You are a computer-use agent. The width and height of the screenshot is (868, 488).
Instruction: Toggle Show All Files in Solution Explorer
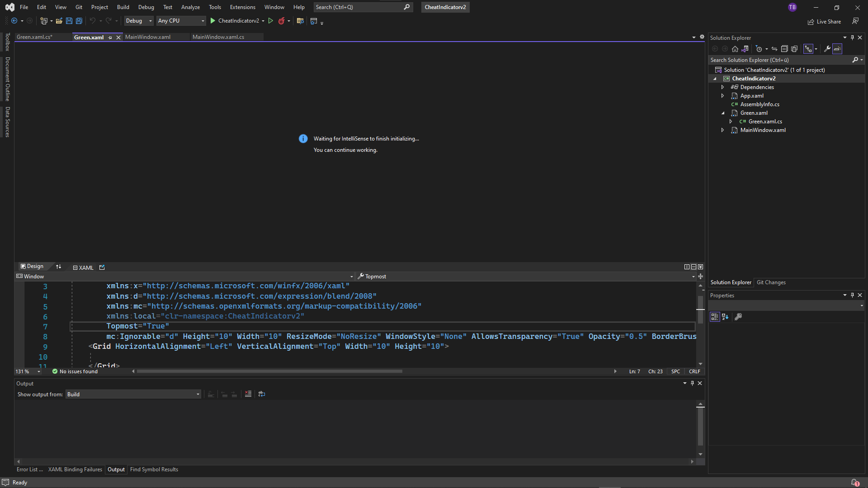point(794,49)
